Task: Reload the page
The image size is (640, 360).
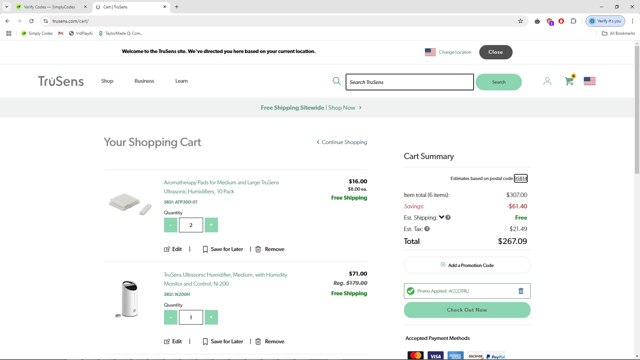Action: tap(31, 21)
